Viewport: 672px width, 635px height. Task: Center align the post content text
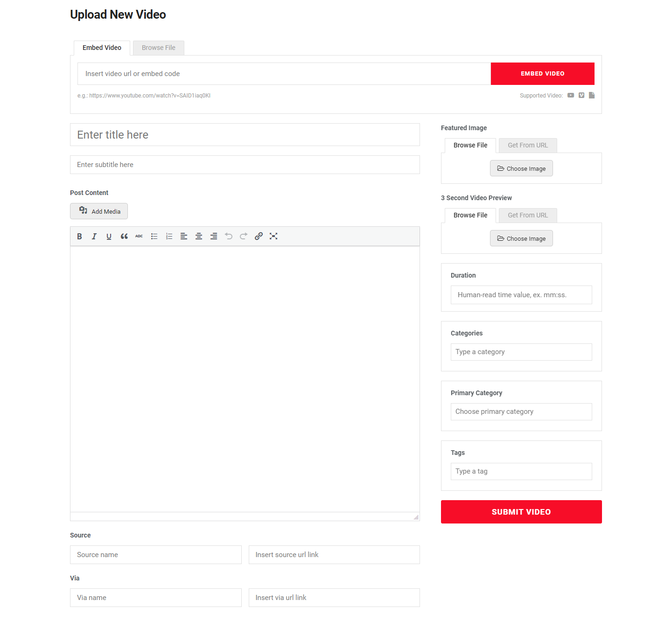pyautogui.click(x=199, y=237)
